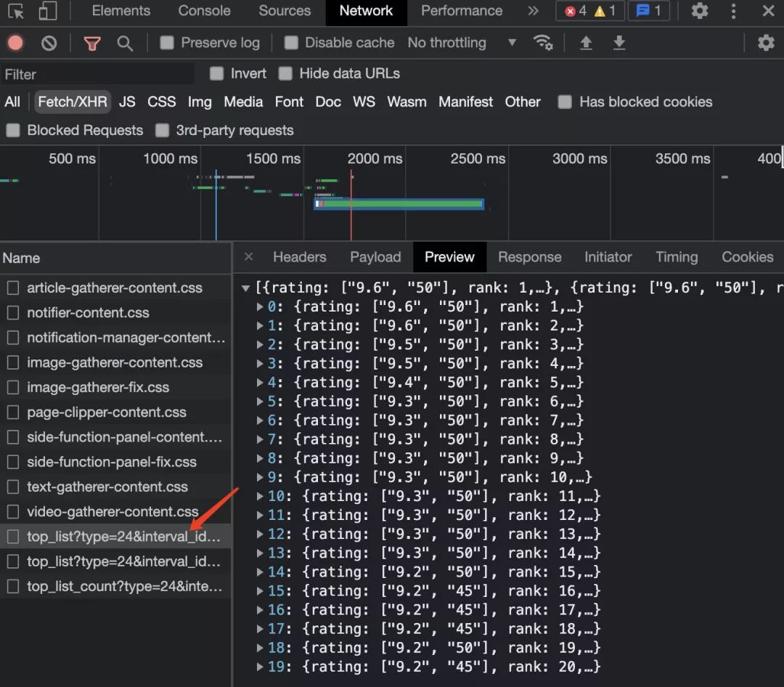Check Hide data URLs
784x687 pixels.
pos(285,73)
